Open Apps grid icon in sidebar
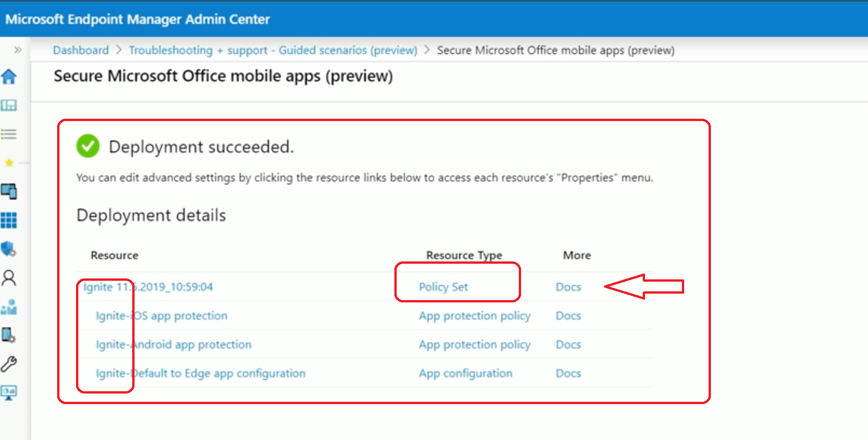 coord(9,220)
